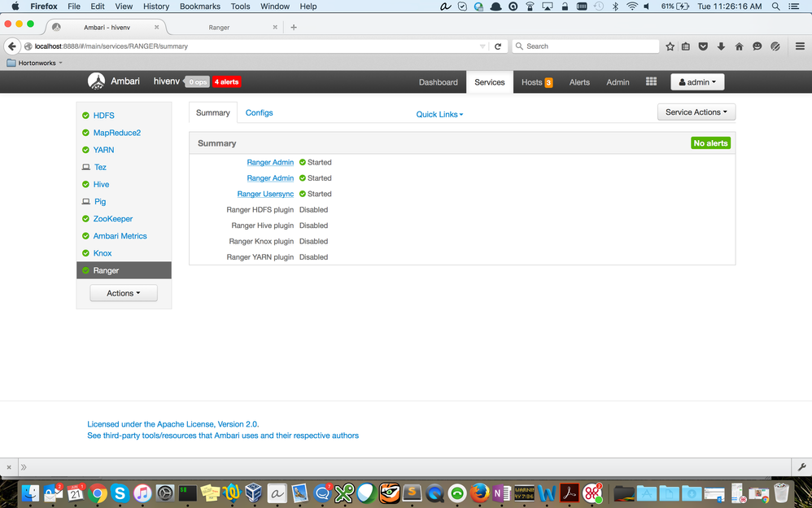
Task: Open Finder from the Dock
Action: click(x=31, y=493)
